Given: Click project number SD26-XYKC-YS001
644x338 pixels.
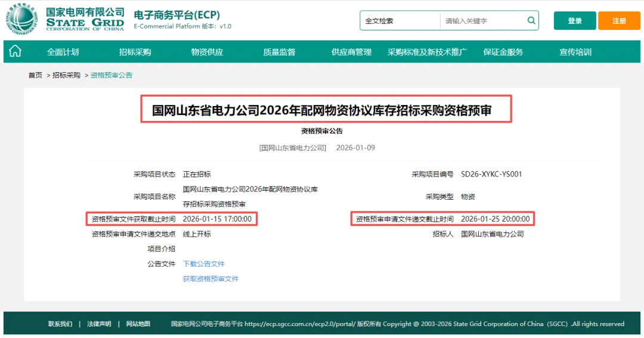Looking at the screenshot, I should pyautogui.click(x=491, y=174).
